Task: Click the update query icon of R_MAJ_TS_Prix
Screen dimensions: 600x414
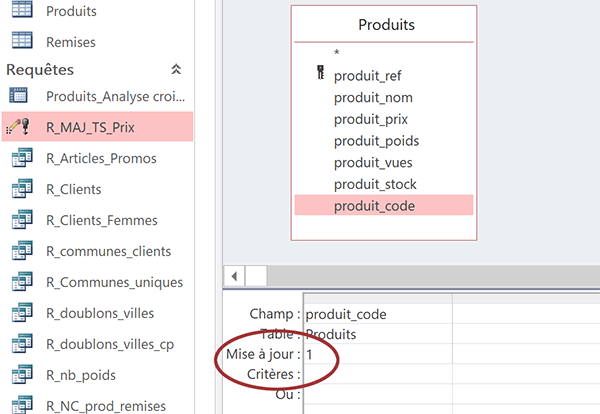Action: tap(18, 127)
